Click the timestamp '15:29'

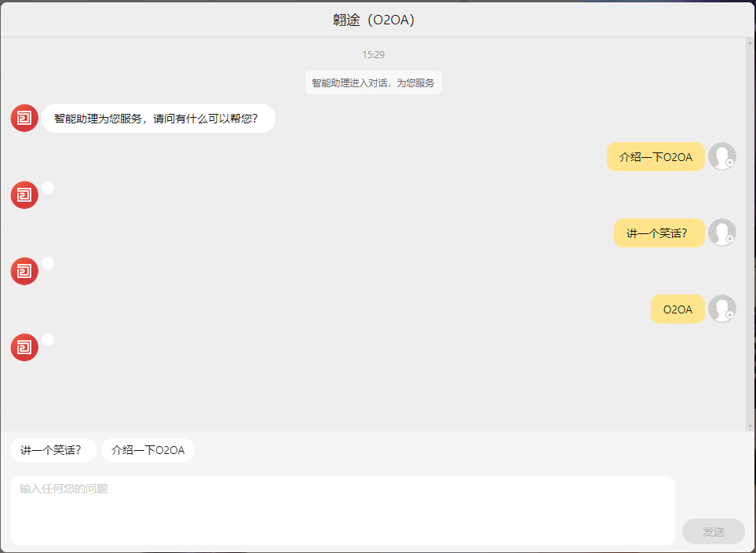coord(373,54)
